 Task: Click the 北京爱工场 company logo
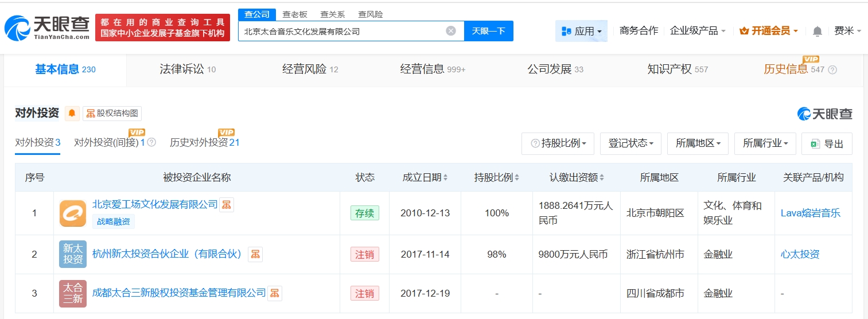[73, 213]
